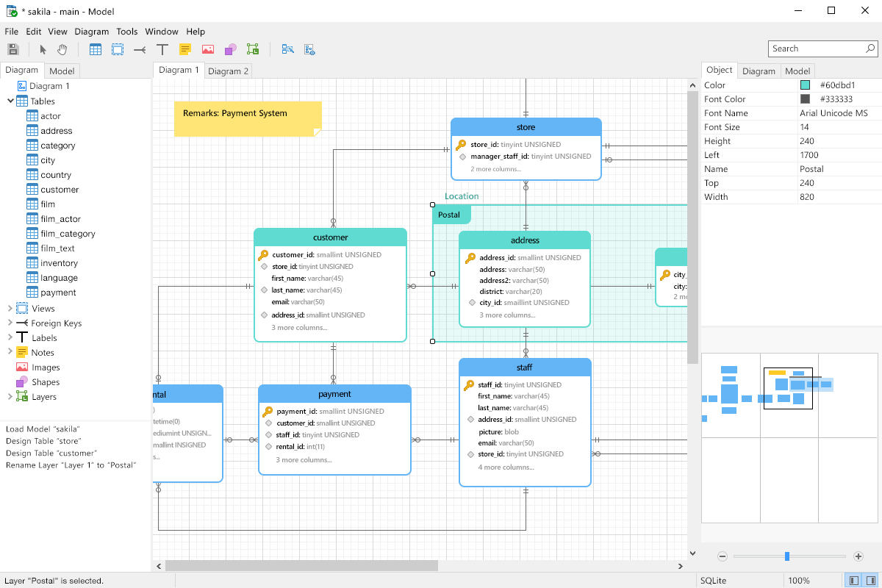Pick the Foreign Key relation tool

click(x=140, y=49)
